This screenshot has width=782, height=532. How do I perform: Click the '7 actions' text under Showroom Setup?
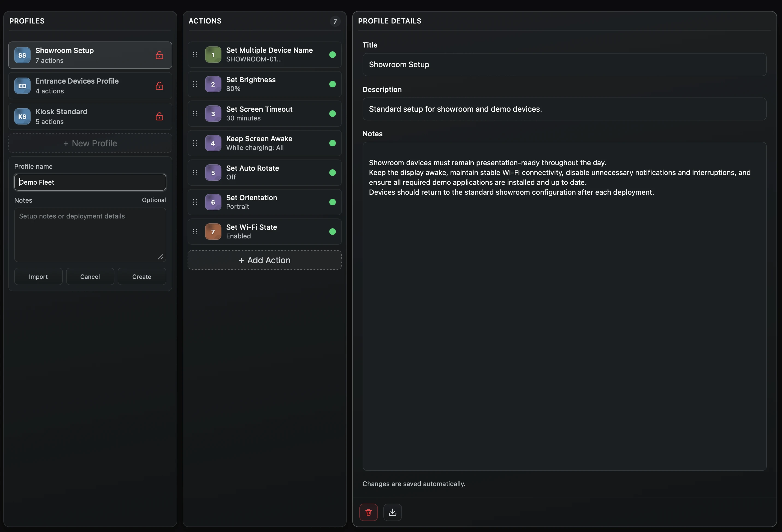[x=49, y=61]
